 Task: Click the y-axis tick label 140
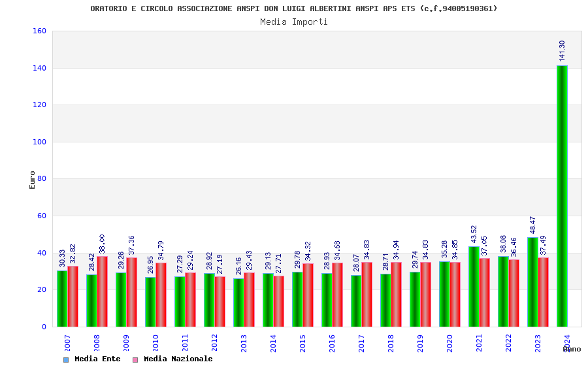(x=39, y=68)
